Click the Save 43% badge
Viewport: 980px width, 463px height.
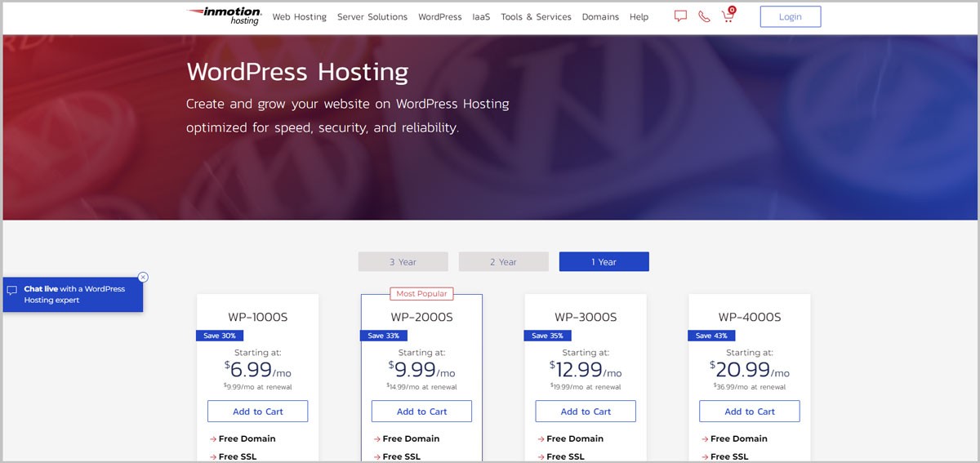pyautogui.click(x=711, y=336)
